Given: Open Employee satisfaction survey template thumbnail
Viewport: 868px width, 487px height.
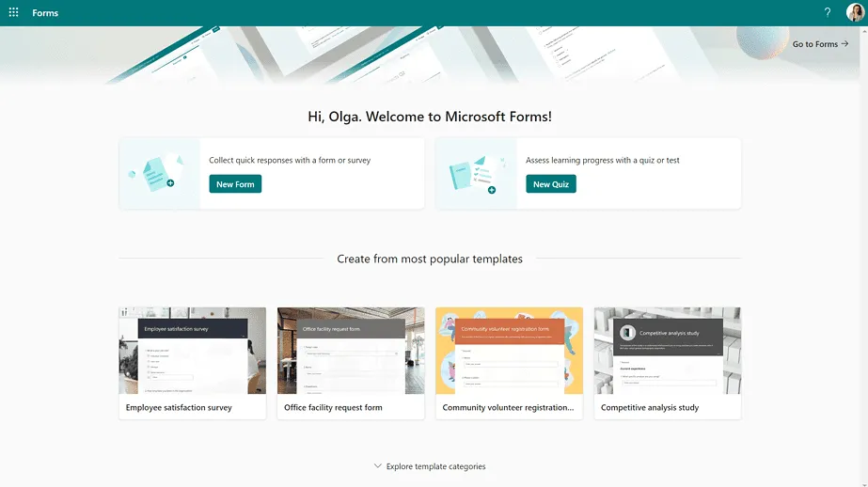Looking at the screenshot, I should tap(193, 351).
